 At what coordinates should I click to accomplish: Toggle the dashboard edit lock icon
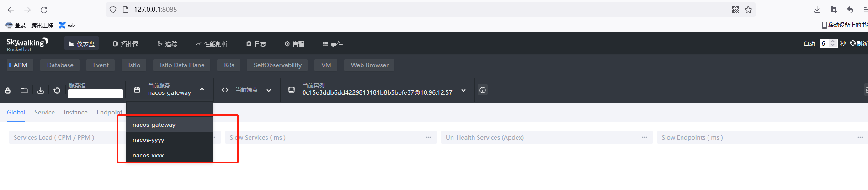8,91
